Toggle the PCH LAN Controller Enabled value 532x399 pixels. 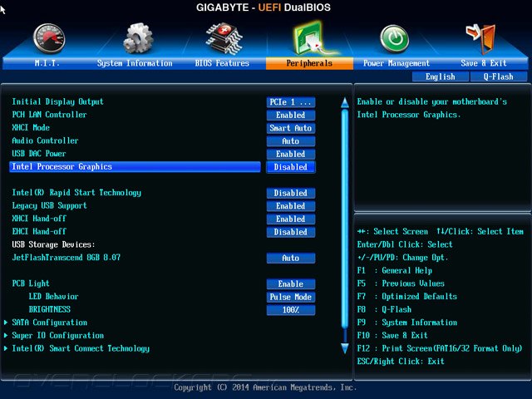tap(291, 115)
